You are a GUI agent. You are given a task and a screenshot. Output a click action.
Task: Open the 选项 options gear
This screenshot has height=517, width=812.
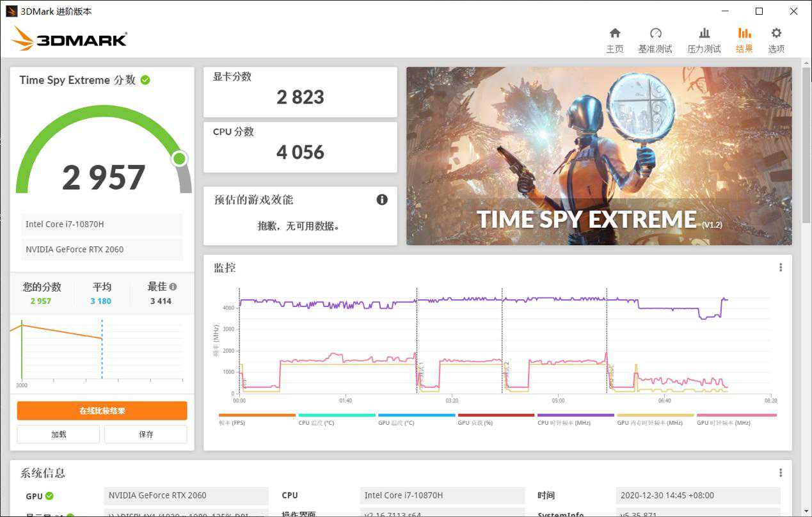(776, 40)
